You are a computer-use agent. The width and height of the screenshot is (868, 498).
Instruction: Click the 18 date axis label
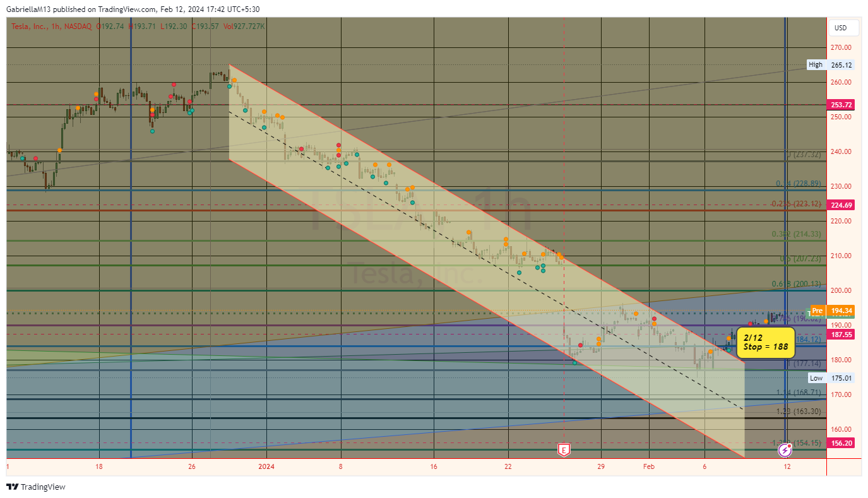click(99, 467)
